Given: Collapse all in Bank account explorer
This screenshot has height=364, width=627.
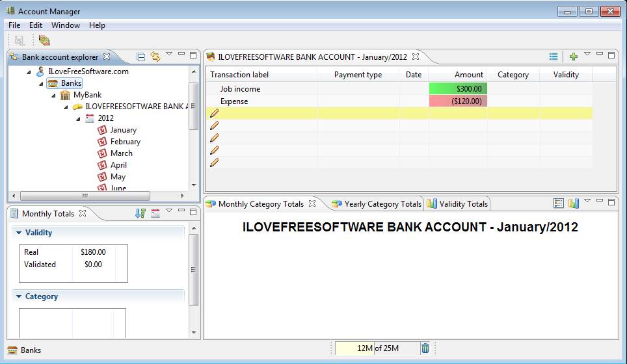Looking at the screenshot, I should coord(140,57).
